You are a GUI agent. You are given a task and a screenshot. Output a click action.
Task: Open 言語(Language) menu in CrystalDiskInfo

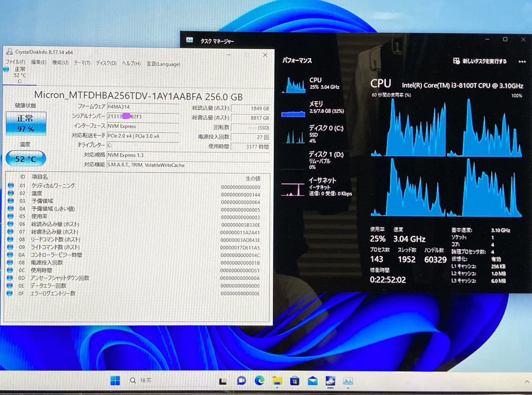163,64
